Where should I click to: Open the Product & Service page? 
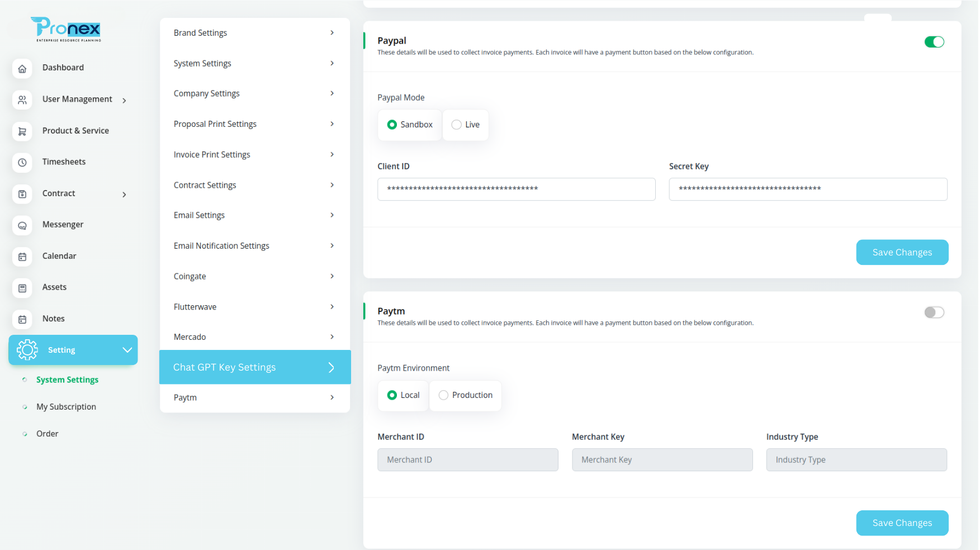pos(75,130)
